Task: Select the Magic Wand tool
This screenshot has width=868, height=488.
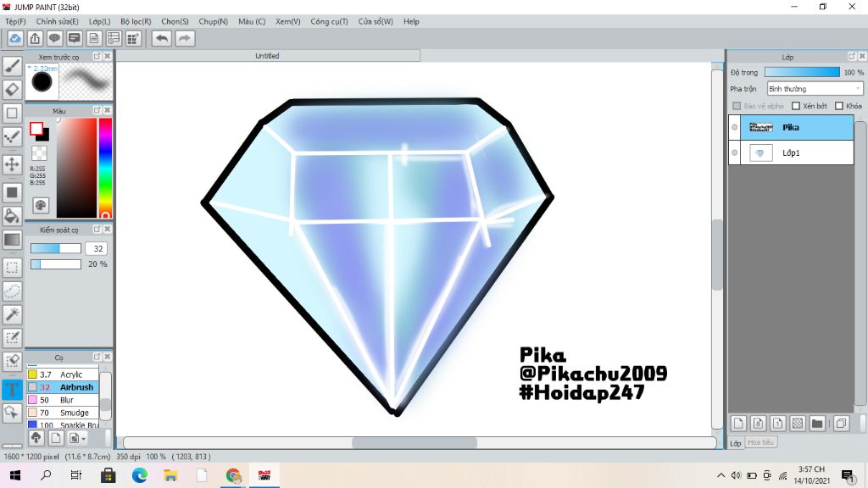Action: [x=12, y=314]
